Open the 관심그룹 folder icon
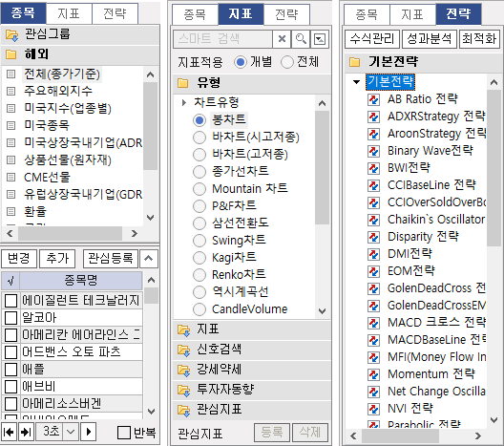This screenshot has height=446, width=504. coord(11,34)
